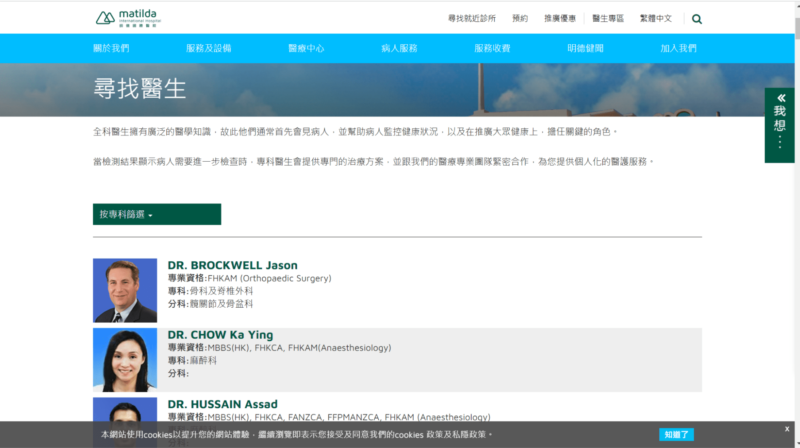Click 尋找就近診所 top link
Viewport: 800px width, 448px height.
click(x=473, y=18)
